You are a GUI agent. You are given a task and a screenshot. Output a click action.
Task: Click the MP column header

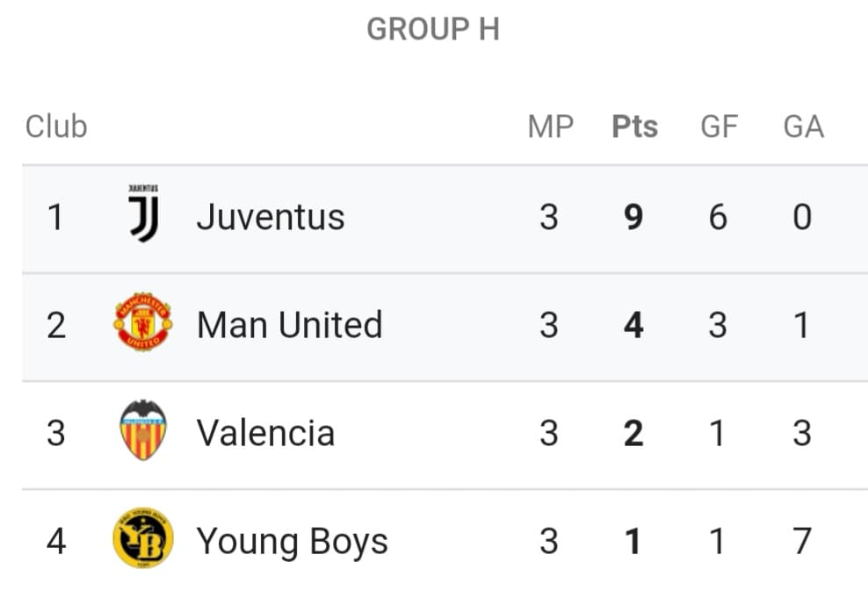click(x=551, y=126)
